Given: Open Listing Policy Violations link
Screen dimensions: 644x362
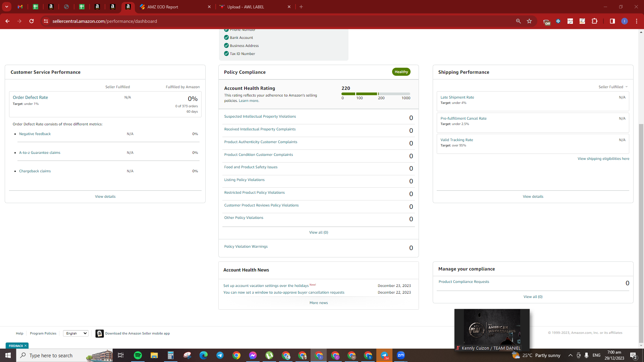Looking at the screenshot, I should click(244, 180).
